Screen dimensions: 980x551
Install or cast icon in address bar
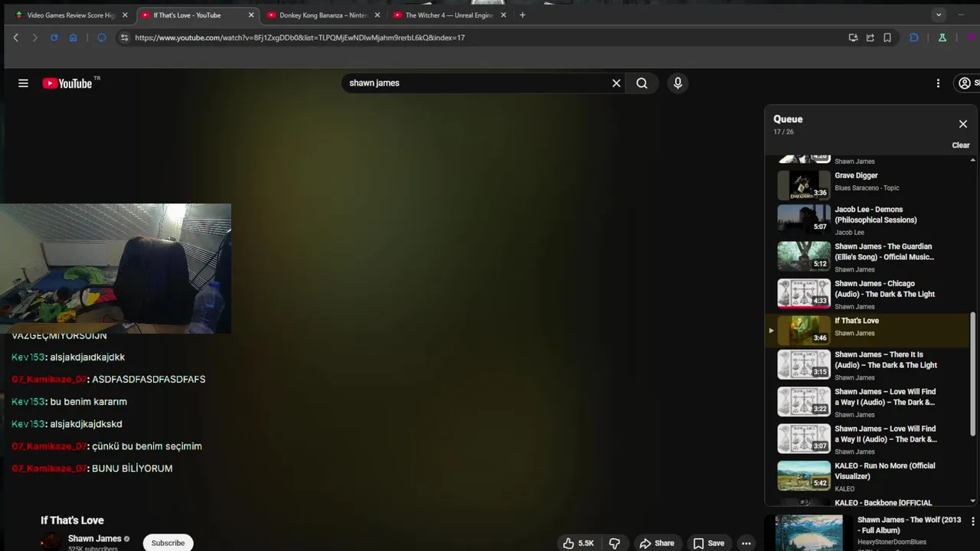[853, 37]
